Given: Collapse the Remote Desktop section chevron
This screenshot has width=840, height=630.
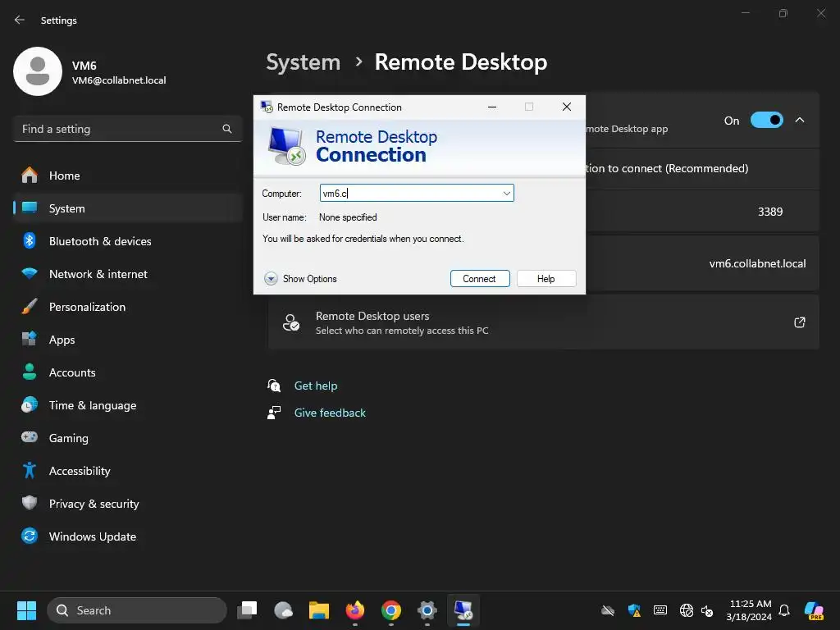Looking at the screenshot, I should 800,120.
